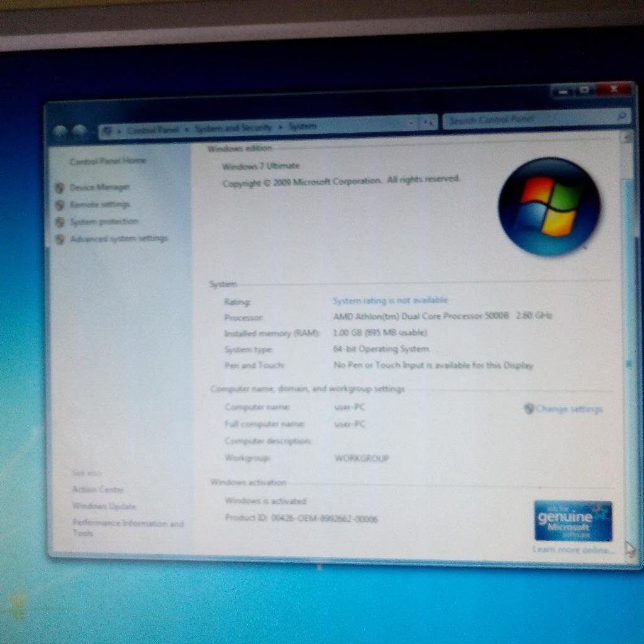Click the Product ID value
Image resolution: width=644 pixels, height=644 pixels.
pos(325,519)
